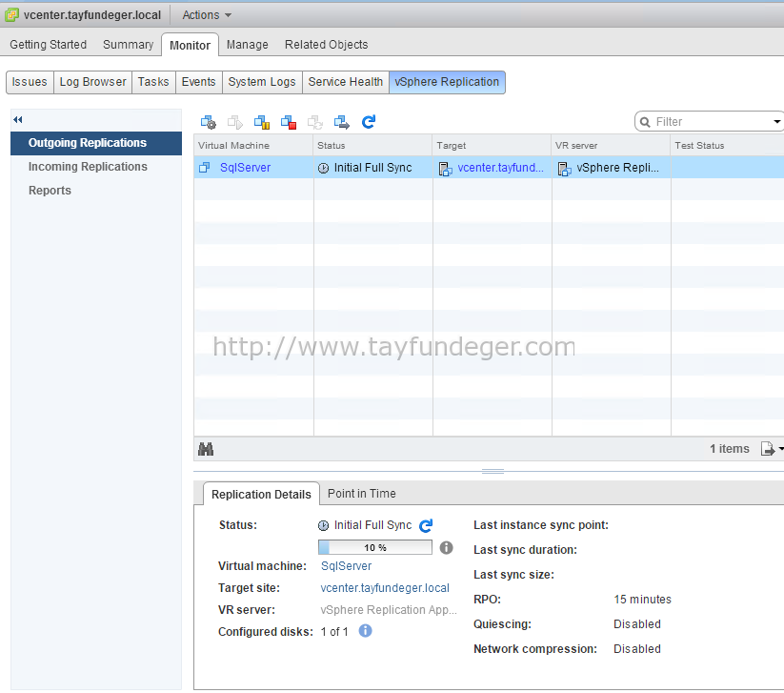Open SqlServer link in Replication Details
This screenshot has height=693, width=784.
tap(346, 566)
